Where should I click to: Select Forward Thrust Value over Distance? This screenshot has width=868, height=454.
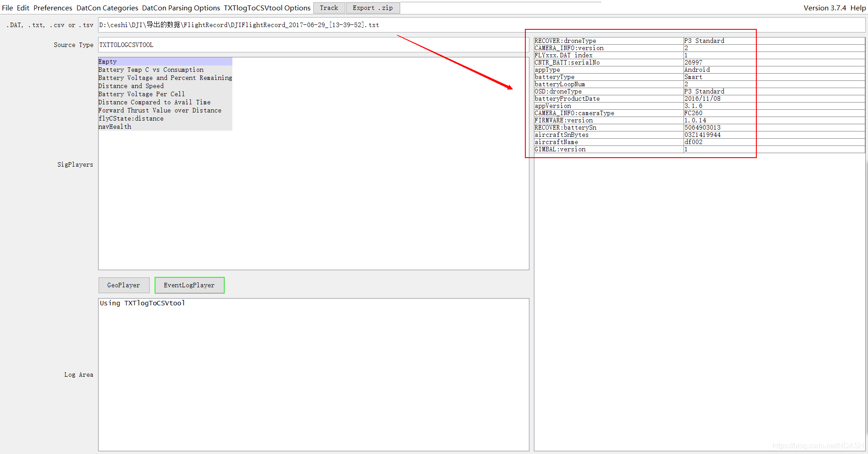[165, 110]
